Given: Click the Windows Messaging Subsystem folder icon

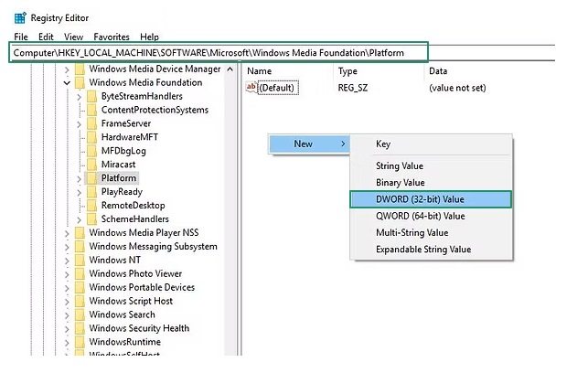Looking at the screenshot, I should [x=80, y=246].
